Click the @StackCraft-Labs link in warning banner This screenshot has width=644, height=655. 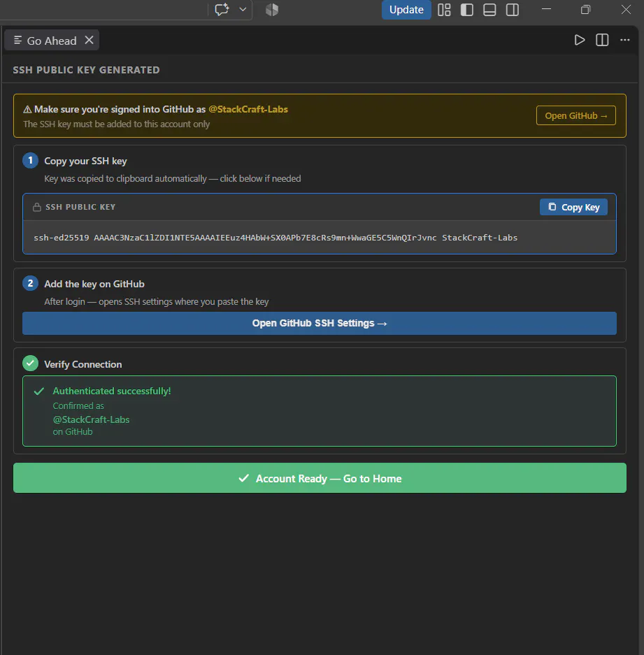(248, 110)
